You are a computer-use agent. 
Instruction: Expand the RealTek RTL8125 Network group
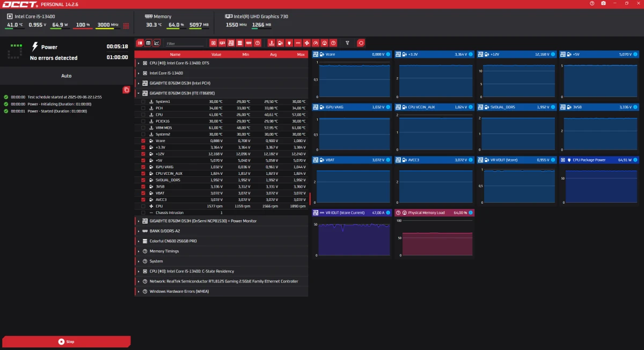point(138,281)
